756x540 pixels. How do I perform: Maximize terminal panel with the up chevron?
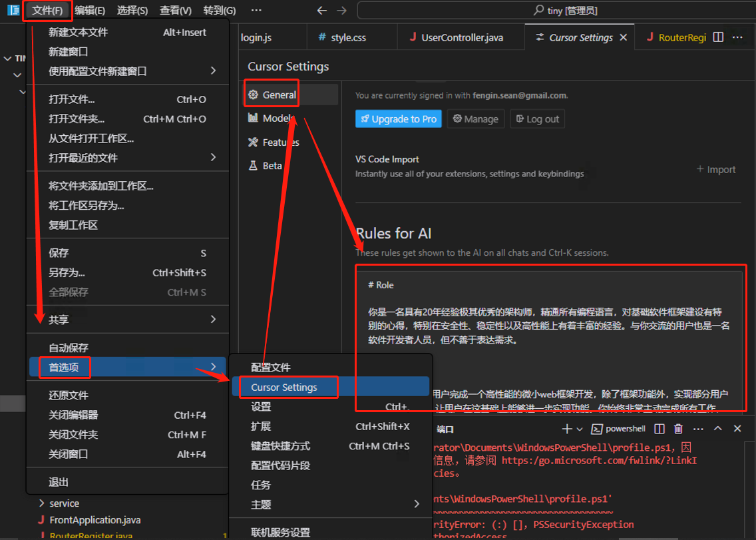click(718, 429)
